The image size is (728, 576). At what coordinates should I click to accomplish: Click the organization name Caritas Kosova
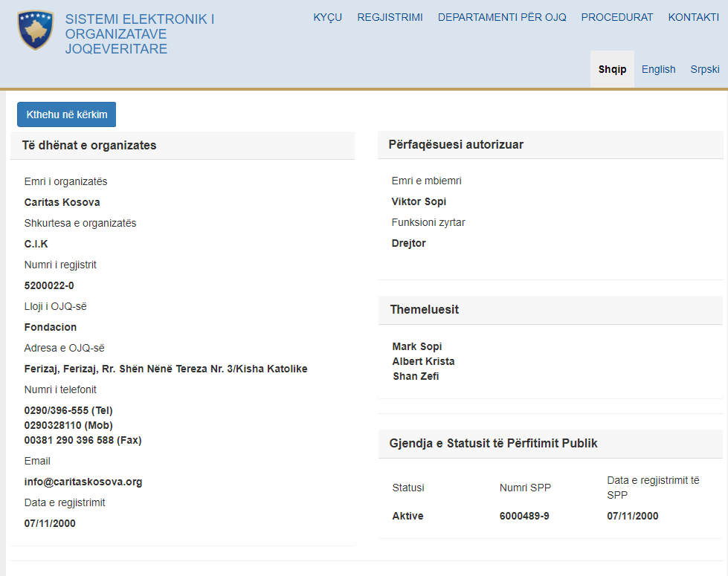pos(62,202)
